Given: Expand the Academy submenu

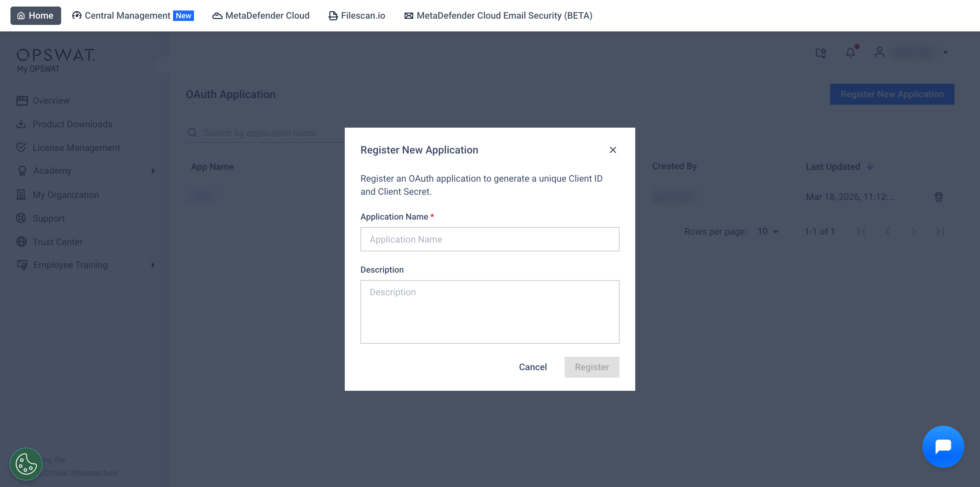Looking at the screenshot, I should pos(153,171).
